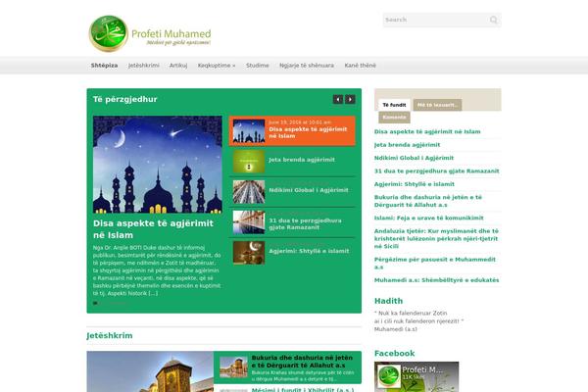588x392 pixels.
Task: Open 31 dua te perzgjedhura slider title
Action: pyautogui.click(x=305, y=224)
